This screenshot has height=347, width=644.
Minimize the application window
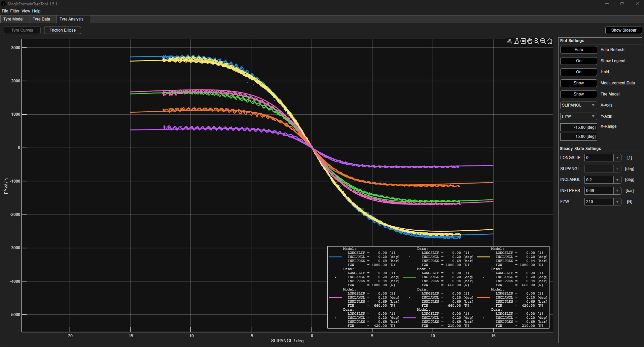pyautogui.click(x=607, y=4)
